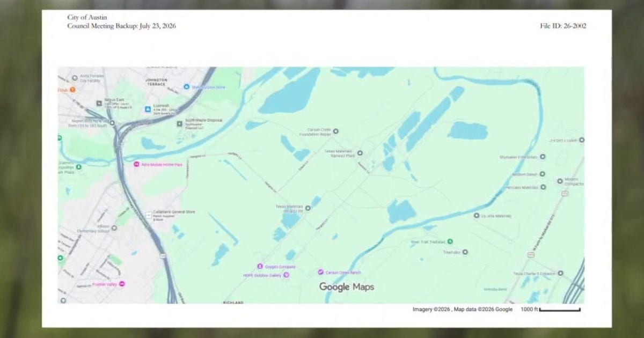
Task: Click the TreeFolks map pin
Action: coord(465,252)
